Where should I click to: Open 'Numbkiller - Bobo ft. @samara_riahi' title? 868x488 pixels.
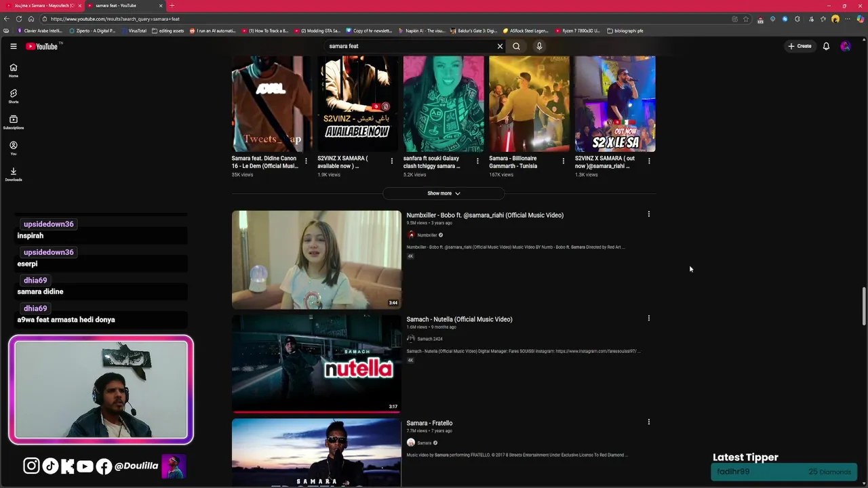tap(485, 215)
